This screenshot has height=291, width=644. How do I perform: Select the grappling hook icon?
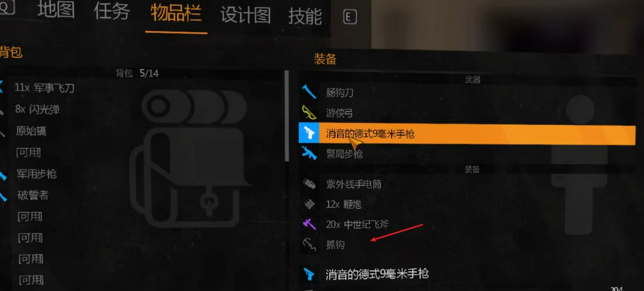tap(309, 244)
